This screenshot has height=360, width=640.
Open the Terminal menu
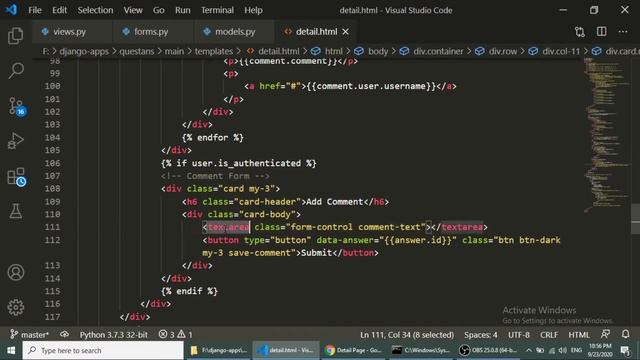[217, 10]
